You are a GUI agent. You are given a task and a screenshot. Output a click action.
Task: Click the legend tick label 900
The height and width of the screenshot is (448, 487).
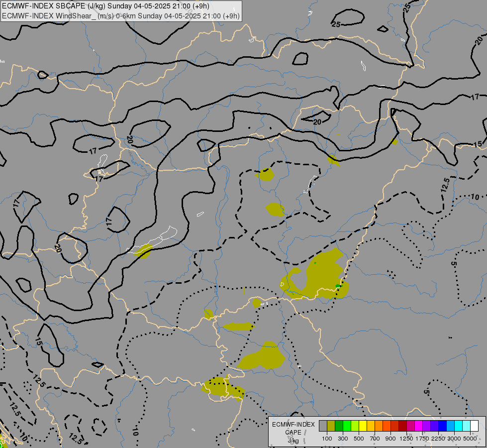click(x=390, y=439)
